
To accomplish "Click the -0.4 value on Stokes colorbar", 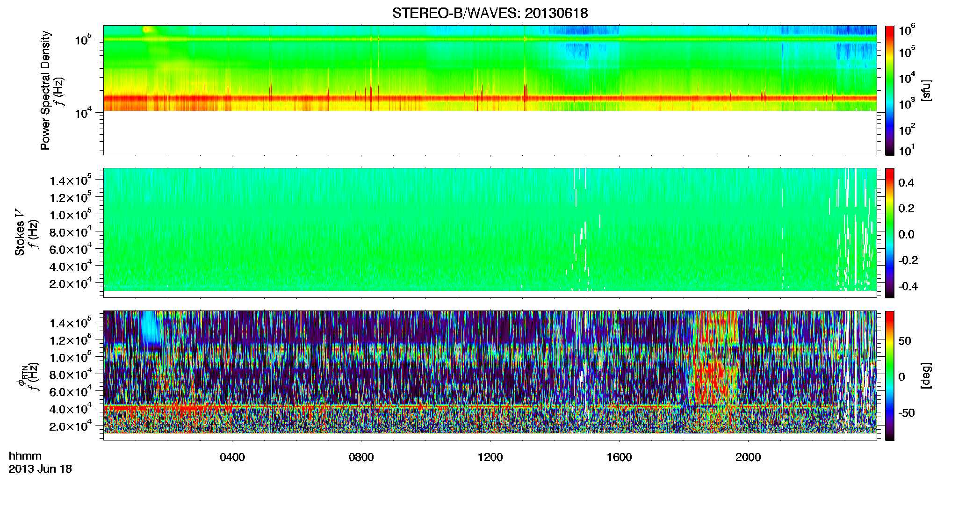I will 908,286.
